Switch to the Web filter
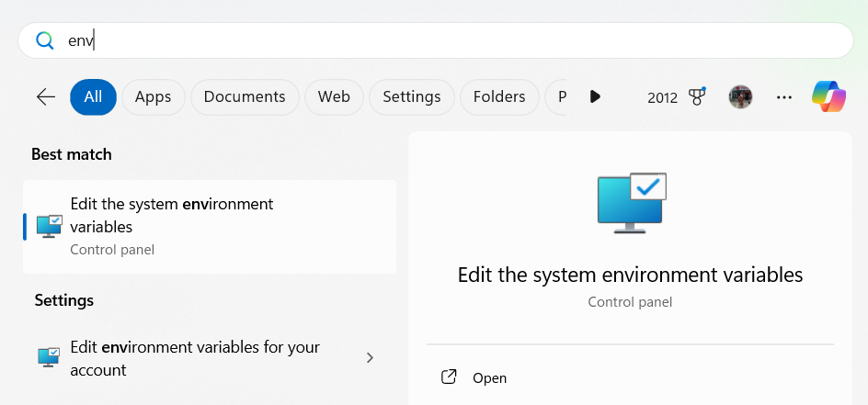The image size is (868, 405). [334, 97]
